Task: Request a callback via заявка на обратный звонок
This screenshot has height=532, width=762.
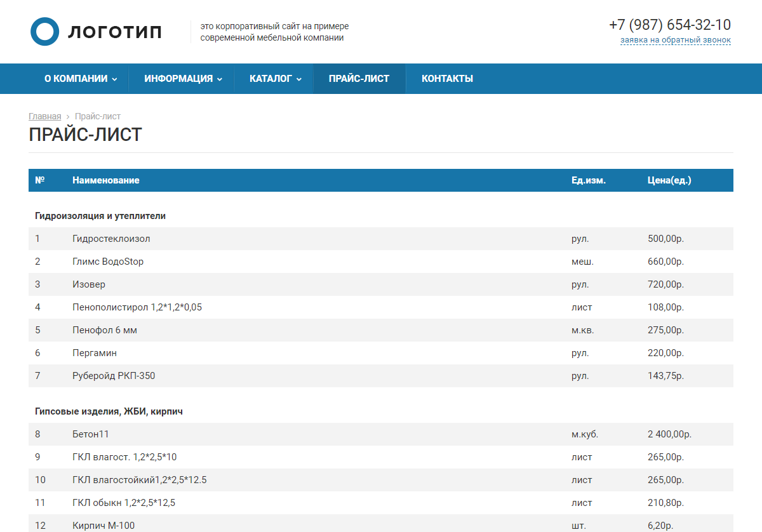Action: (675, 40)
